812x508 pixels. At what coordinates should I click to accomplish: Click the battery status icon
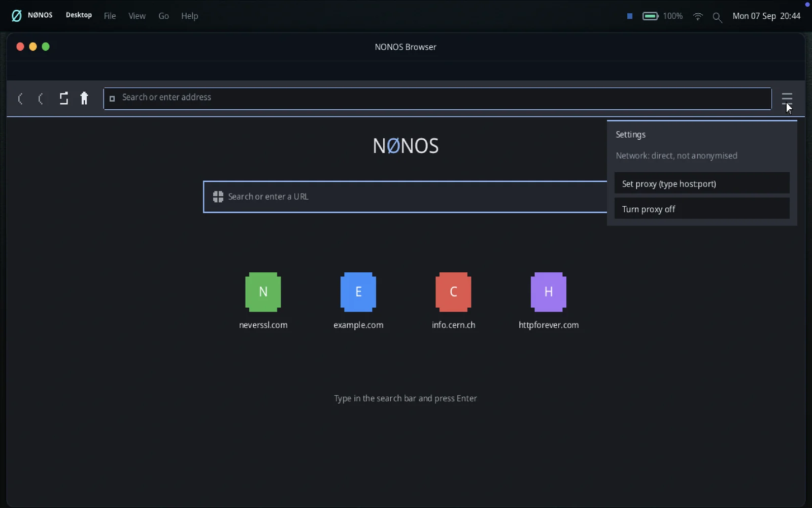pos(651,16)
